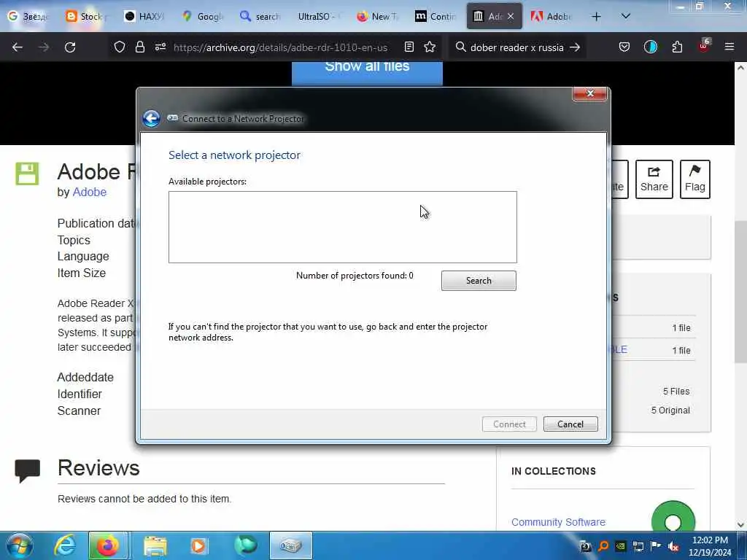The height and width of the screenshot is (560, 747).
Task: Open the Windows Start menu
Action: pyautogui.click(x=18, y=545)
